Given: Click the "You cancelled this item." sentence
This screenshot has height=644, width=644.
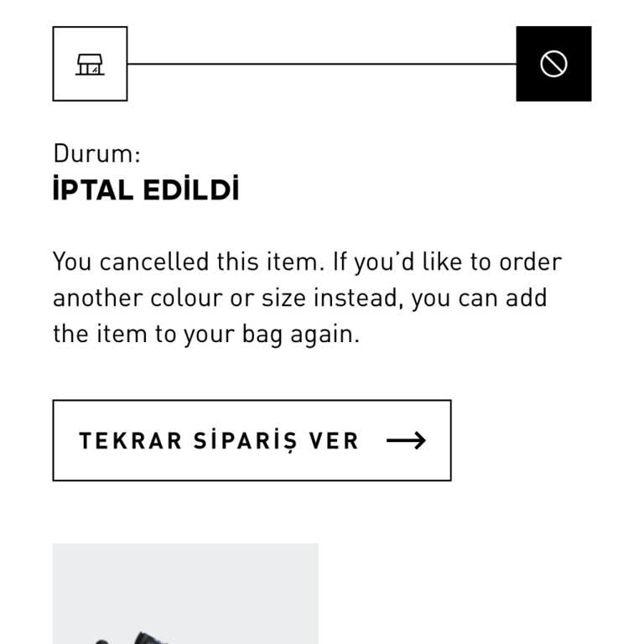Looking at the screenshot, I should pos(188,262).
